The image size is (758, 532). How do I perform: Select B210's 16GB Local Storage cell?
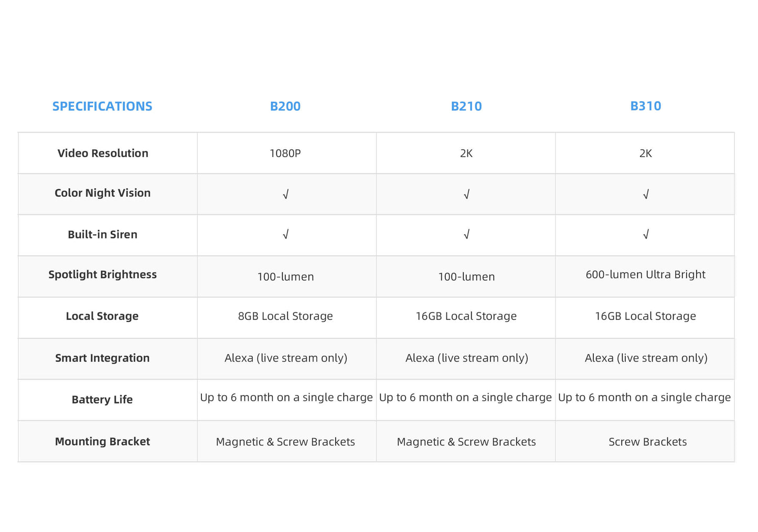(x=466, y=316)
